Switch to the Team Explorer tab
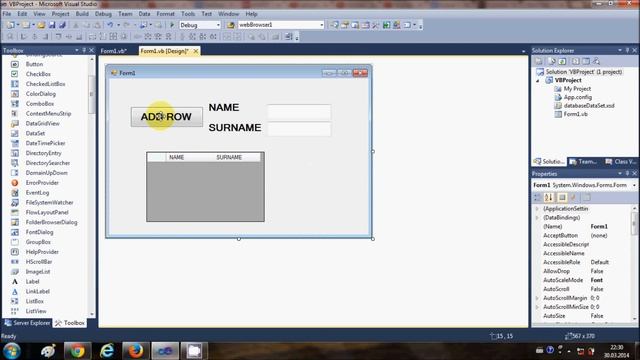The width and height of the screenshot is (640, 360). pyautogui.click(x=583, y=162)
